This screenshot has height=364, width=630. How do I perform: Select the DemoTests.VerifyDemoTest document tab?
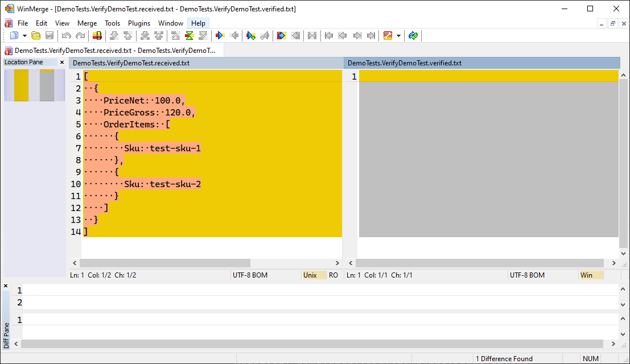[x=114, y=51]
